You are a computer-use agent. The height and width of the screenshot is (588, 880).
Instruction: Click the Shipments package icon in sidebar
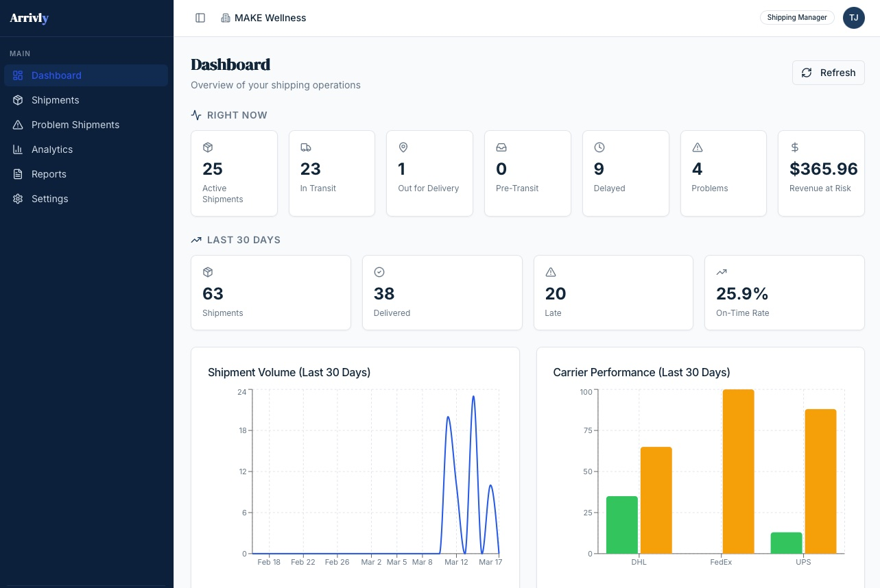18,100
